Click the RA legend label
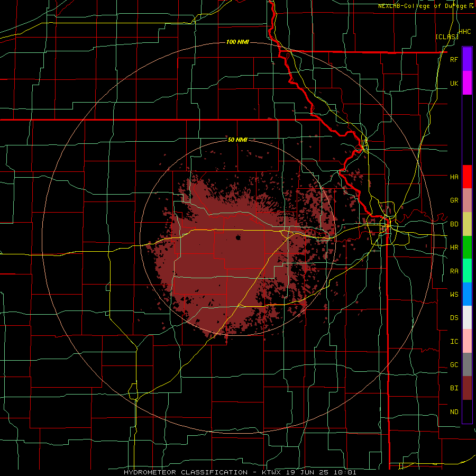The height and width of the screenshot is (476, 476). pyautogui.click(x=454, y=271)
